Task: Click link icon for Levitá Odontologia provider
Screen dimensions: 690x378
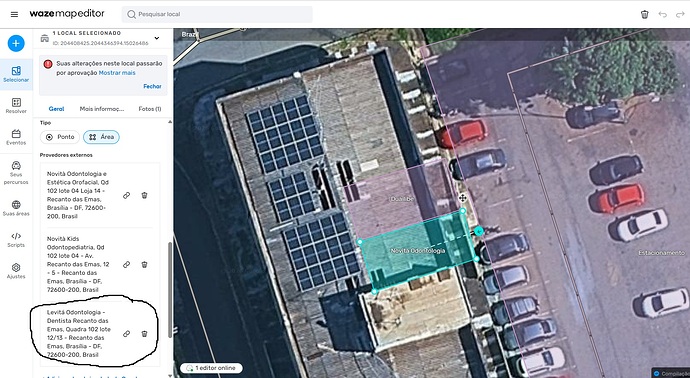Action: pyautogui.click(x=126, y=334)
